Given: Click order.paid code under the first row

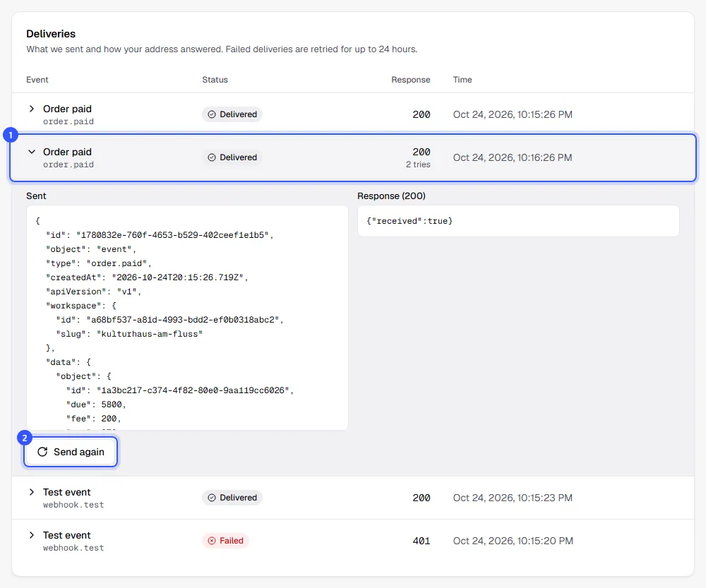Looking at the screenshot, I should [x=68, y=121].
